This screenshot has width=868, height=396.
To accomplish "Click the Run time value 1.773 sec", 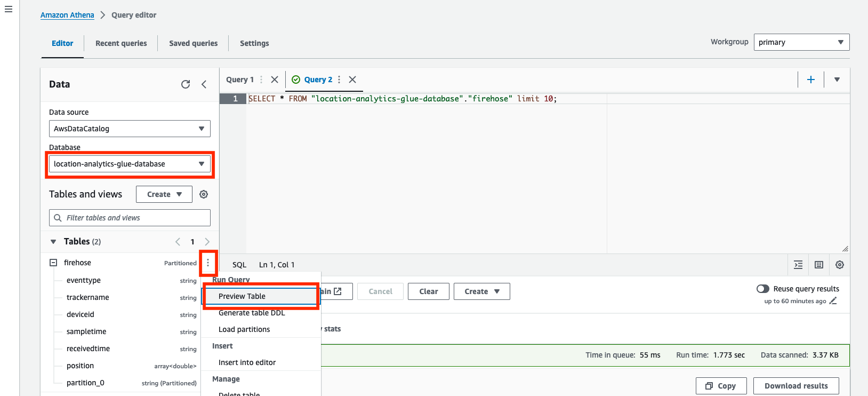I will [x=729, y=355].
